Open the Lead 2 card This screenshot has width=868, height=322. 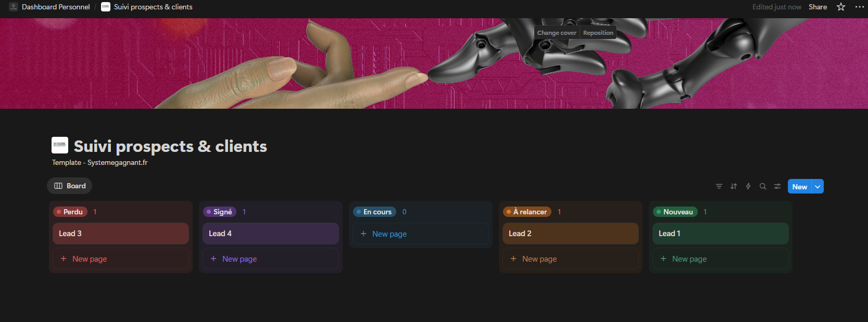click(571, 234)
